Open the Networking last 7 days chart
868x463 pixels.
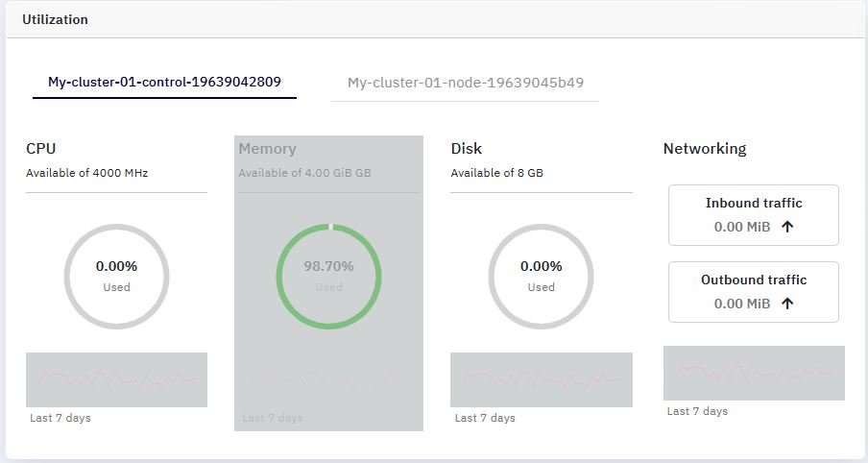point(754,374)
